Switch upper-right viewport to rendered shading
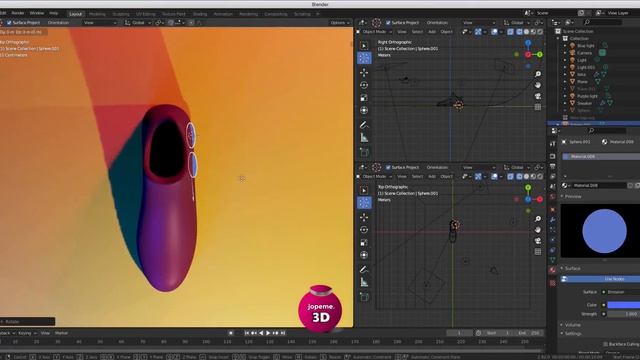The width and height of the screenshot is (640, 360). [x=540, y=32]
